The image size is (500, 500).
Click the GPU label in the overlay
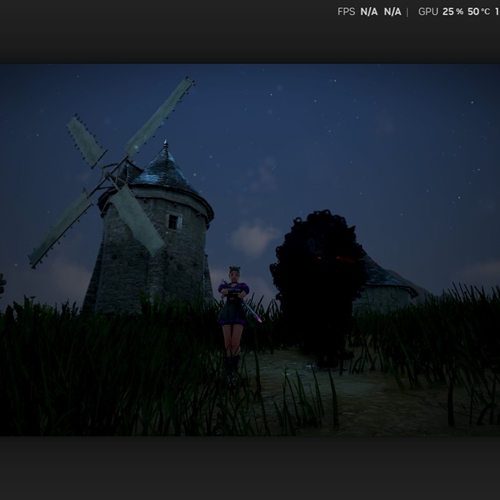[428, 12]
